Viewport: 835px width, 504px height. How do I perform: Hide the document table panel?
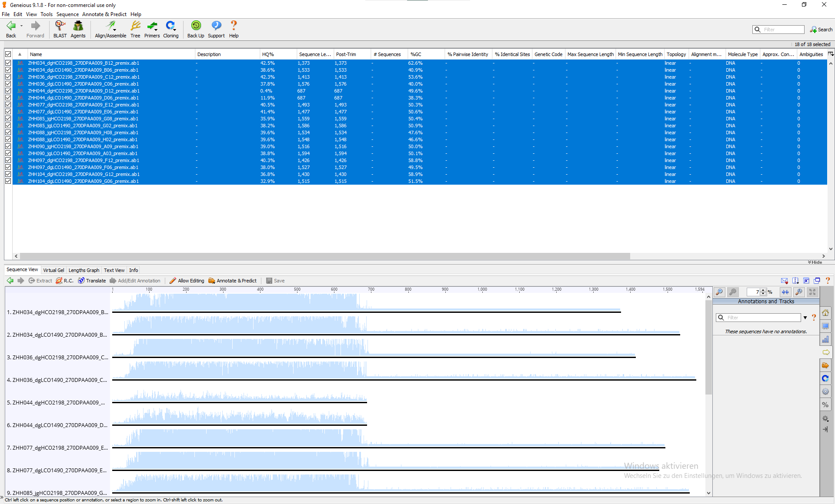coord(815,262)
